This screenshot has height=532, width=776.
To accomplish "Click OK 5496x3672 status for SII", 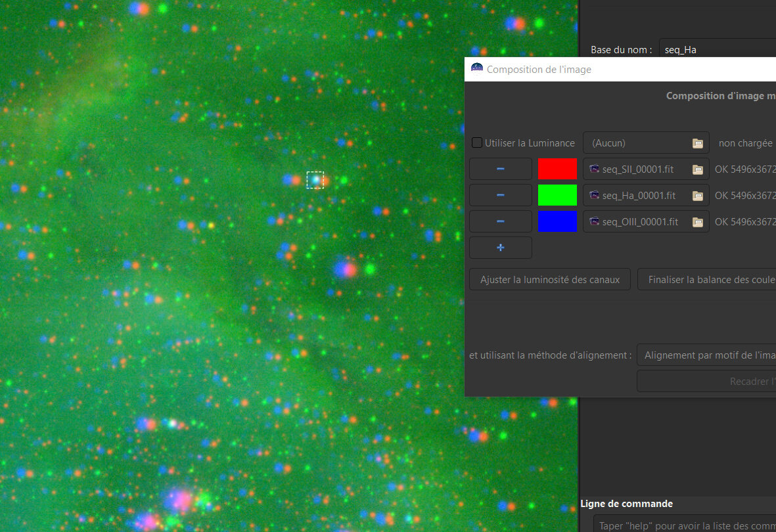I will 745,169.
